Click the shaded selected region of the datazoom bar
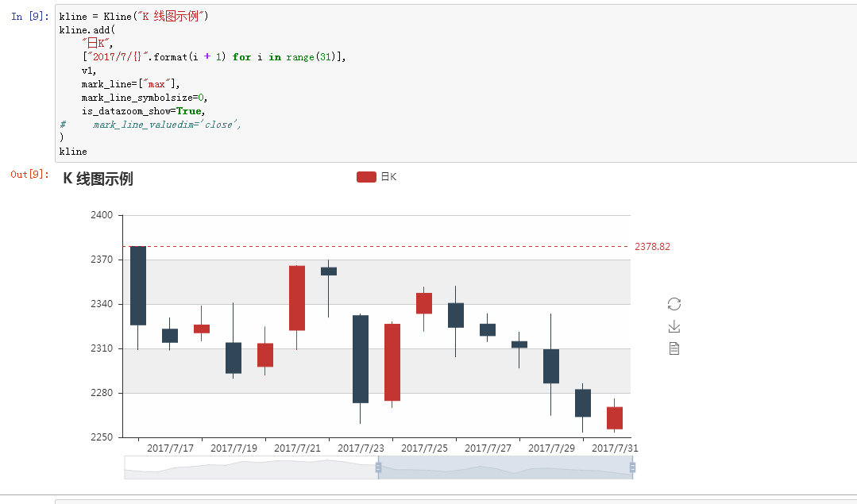The height and width of the screenshot is (504, 857). coord(504,468)
